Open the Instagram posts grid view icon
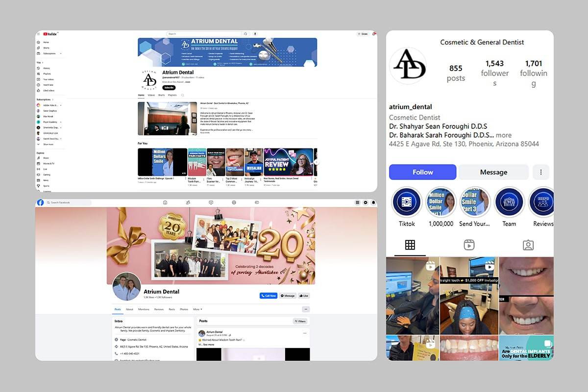The image size is (588, 392). pos(410,245)
